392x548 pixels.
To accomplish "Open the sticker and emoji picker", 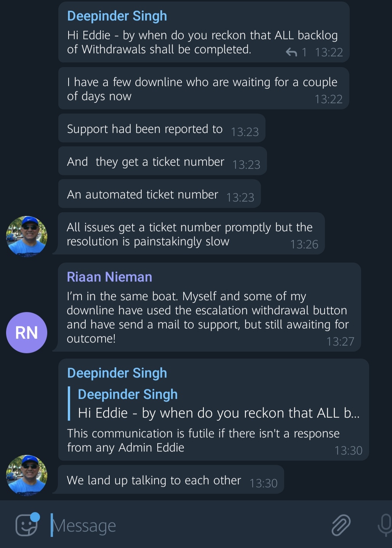I will click(27, 525).
